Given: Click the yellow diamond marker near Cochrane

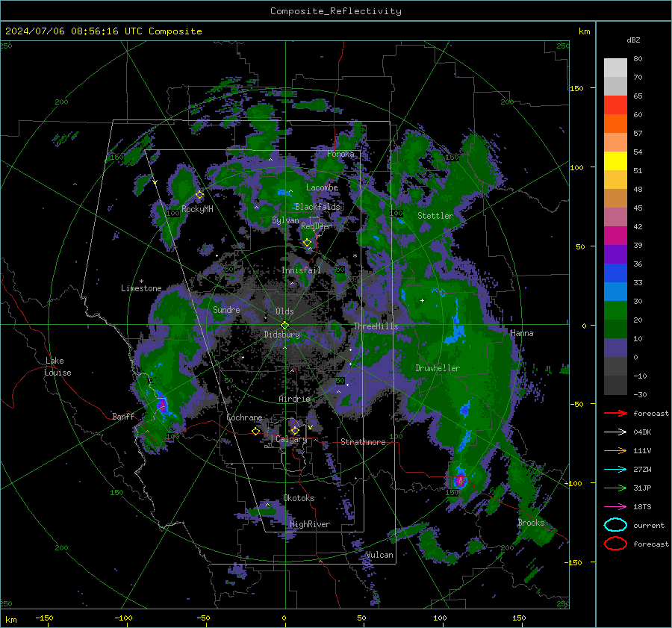Looking at the screenshot, I should 256,431.
